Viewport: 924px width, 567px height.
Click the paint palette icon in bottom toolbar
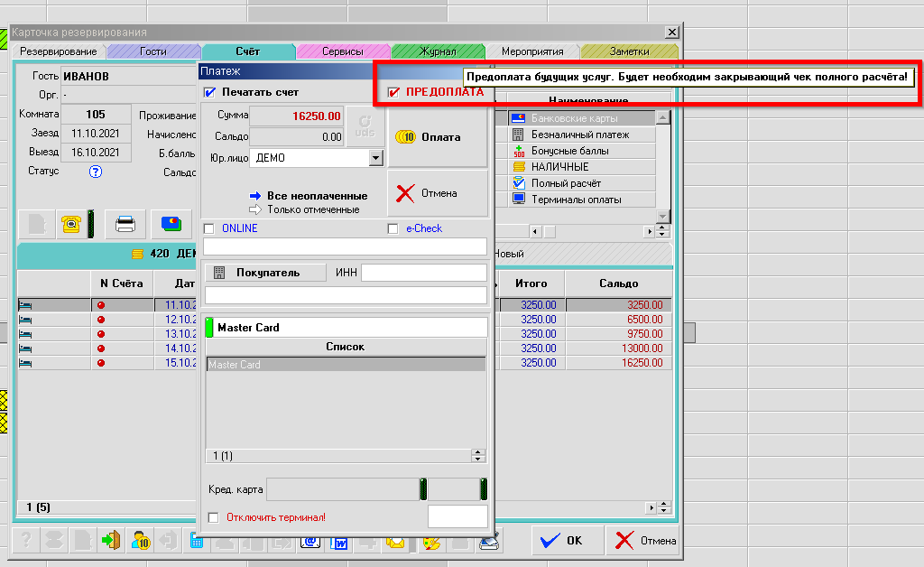click(x=431, y=541)
